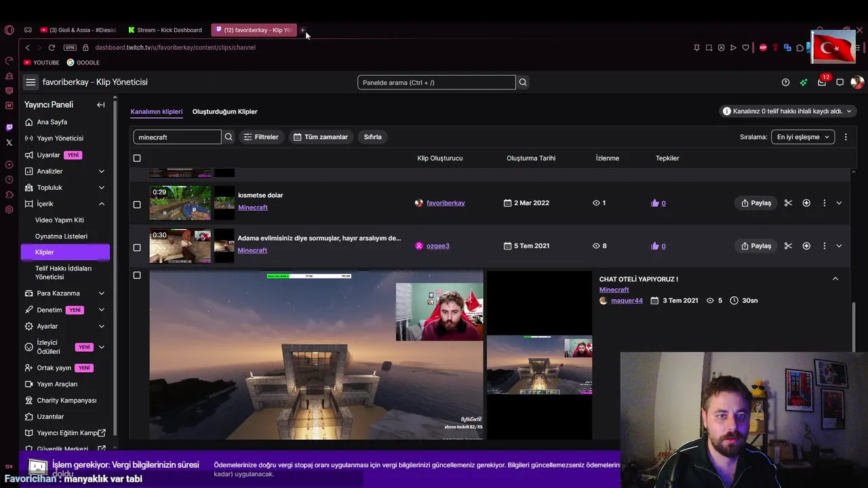The width and height of the screenshot is (868, 488).
Task: Go back in browser history
Action: click(27, 47)
